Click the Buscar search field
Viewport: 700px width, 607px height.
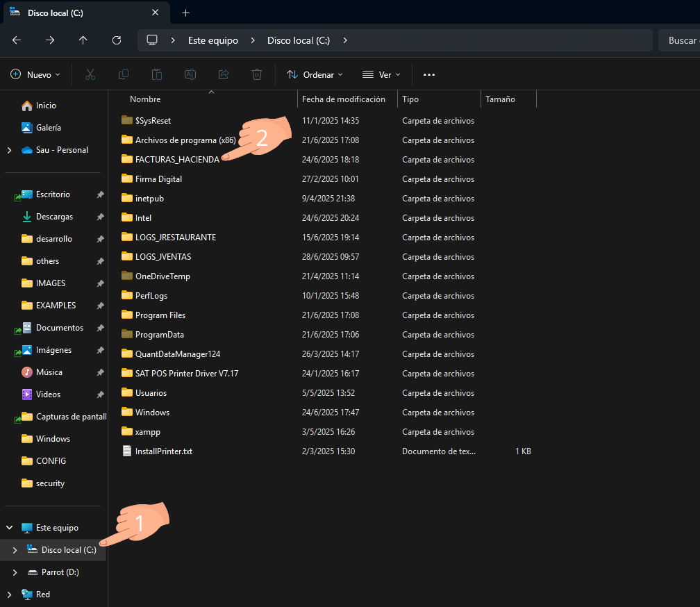[679, 40]
